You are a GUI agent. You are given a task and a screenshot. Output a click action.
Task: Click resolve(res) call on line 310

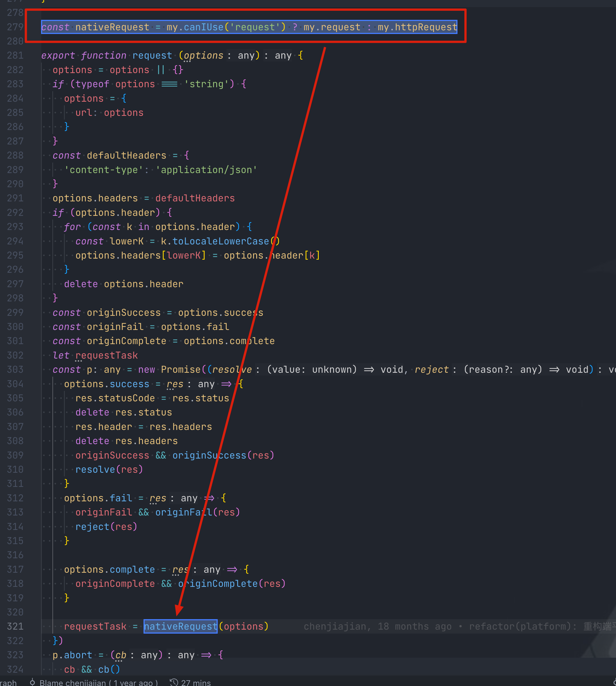pyautogui.click(x=109, y=469)
